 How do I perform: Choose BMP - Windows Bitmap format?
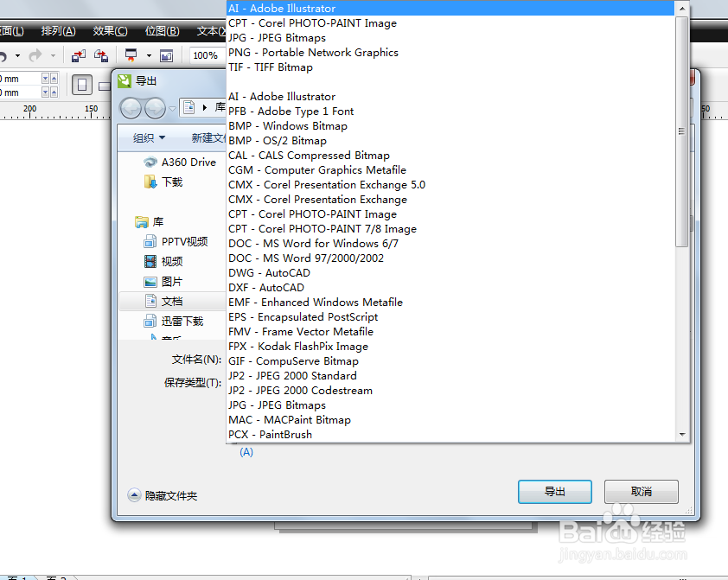coord(450,126)
